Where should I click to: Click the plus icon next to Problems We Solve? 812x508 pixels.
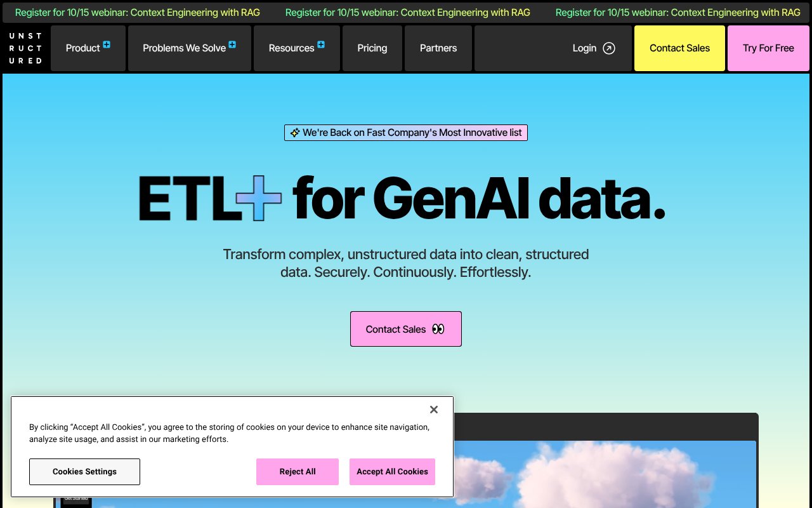tap(232, 44)
